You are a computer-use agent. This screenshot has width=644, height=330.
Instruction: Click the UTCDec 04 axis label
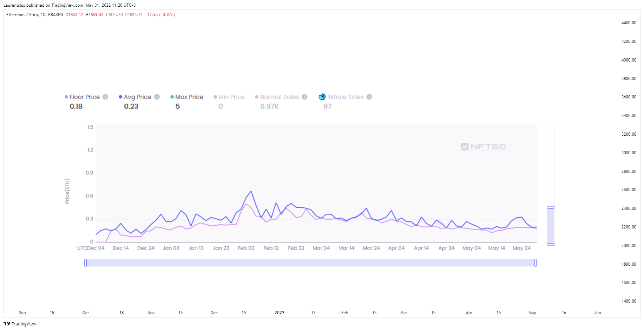click(x=91, y=248)
